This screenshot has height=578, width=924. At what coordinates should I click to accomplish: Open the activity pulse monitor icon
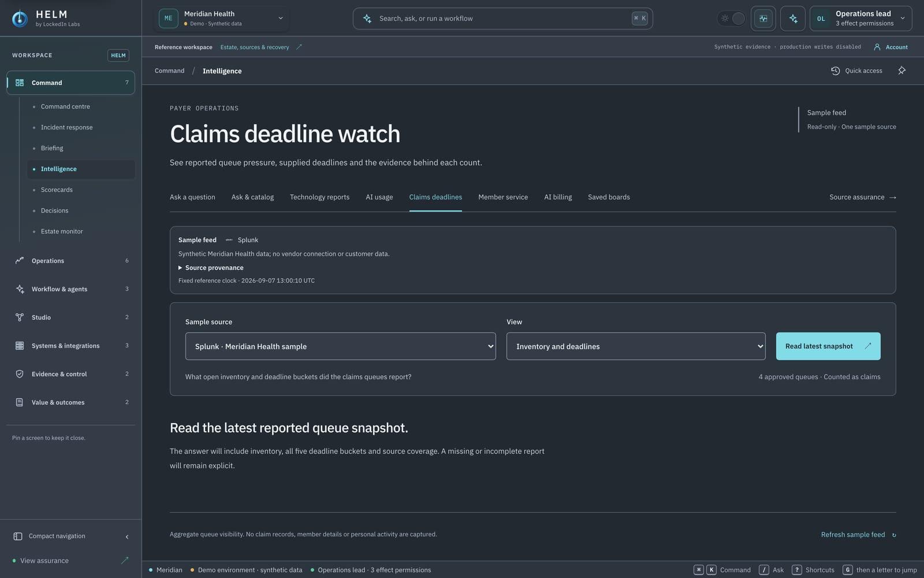pos(763,18)
